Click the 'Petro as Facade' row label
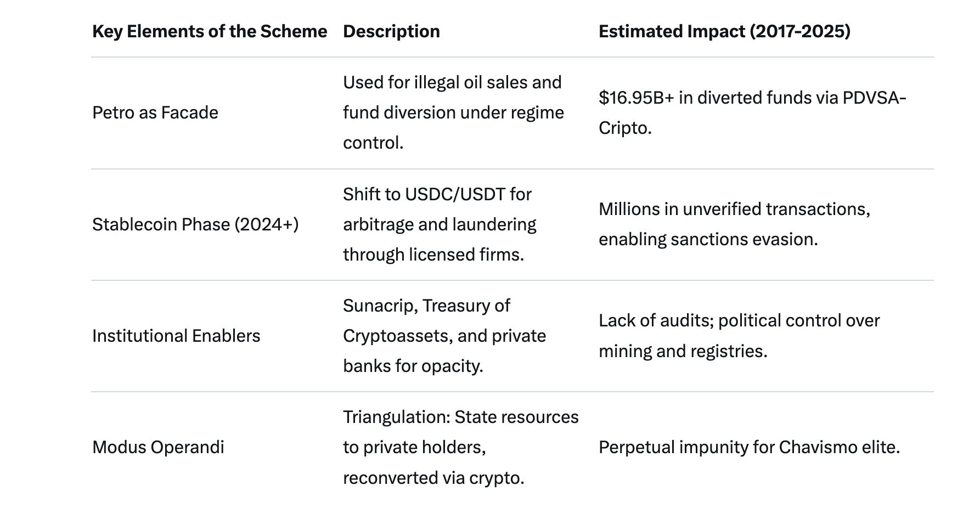 [x=155, y=112]
